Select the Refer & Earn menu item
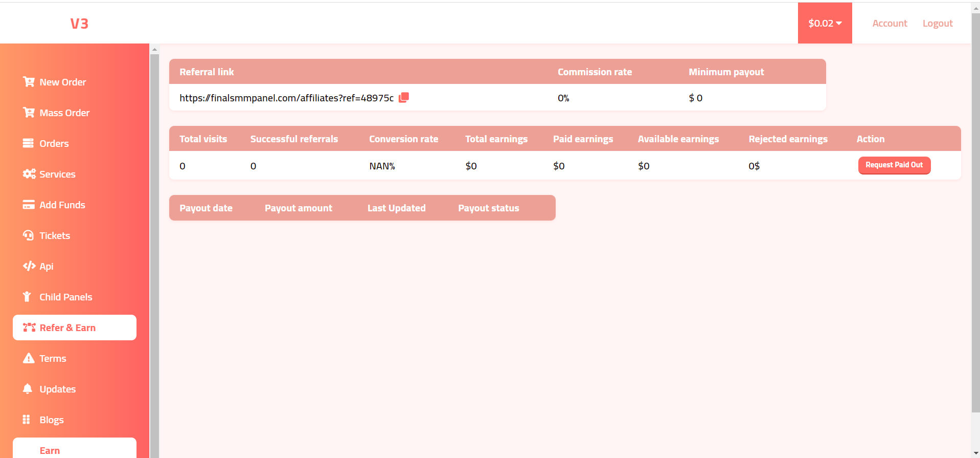Viewport: 980px width, 458px height. pos(75,328)
